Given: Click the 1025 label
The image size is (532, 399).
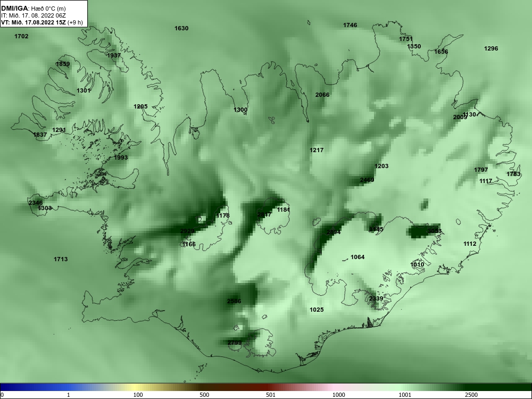Looking at the screenshot, I should coord(317,310).
